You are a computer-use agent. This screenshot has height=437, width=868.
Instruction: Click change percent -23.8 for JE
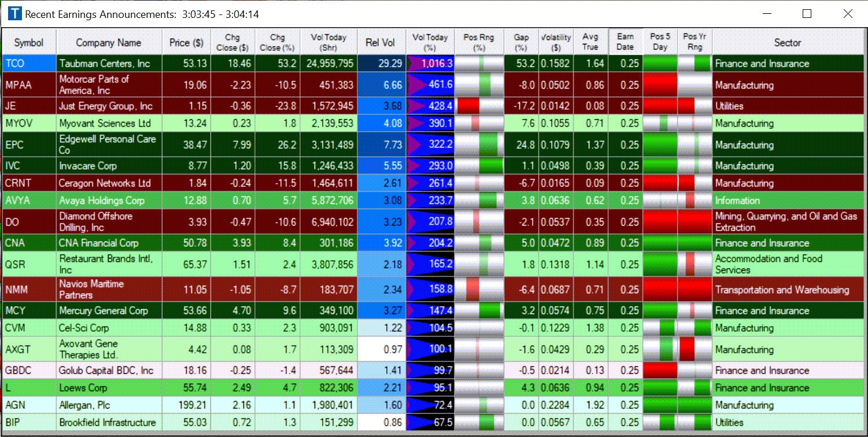(286, 106)
